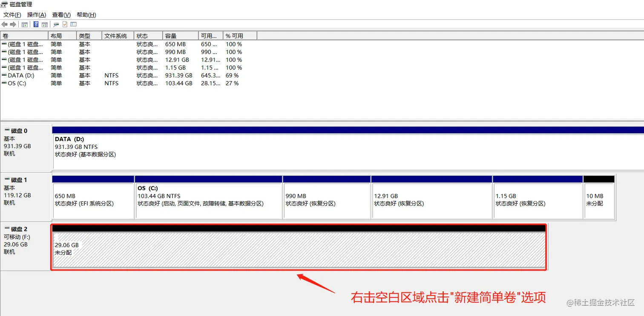Image resolution: width=644 pixels, height=316 pixels.
Task: Click the 1.15 GB capacity cell in list
Action: click(x=175, y=68)
